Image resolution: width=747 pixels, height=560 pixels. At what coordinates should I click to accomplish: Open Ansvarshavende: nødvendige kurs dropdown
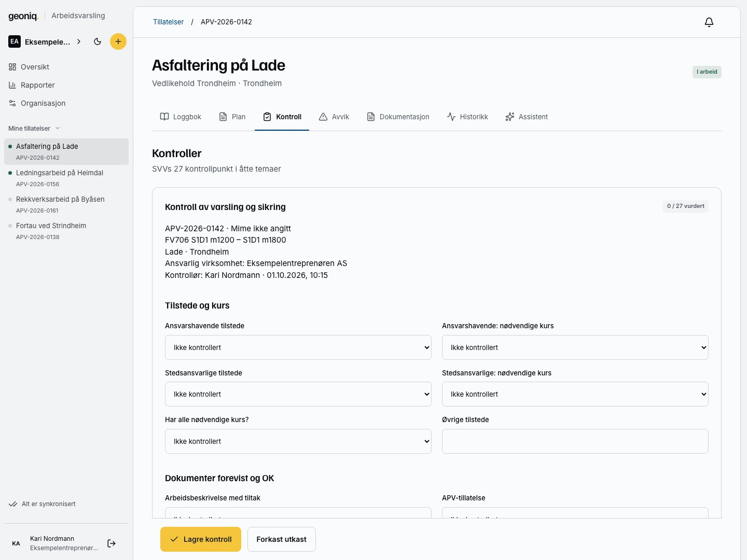[x=575, y=347]
